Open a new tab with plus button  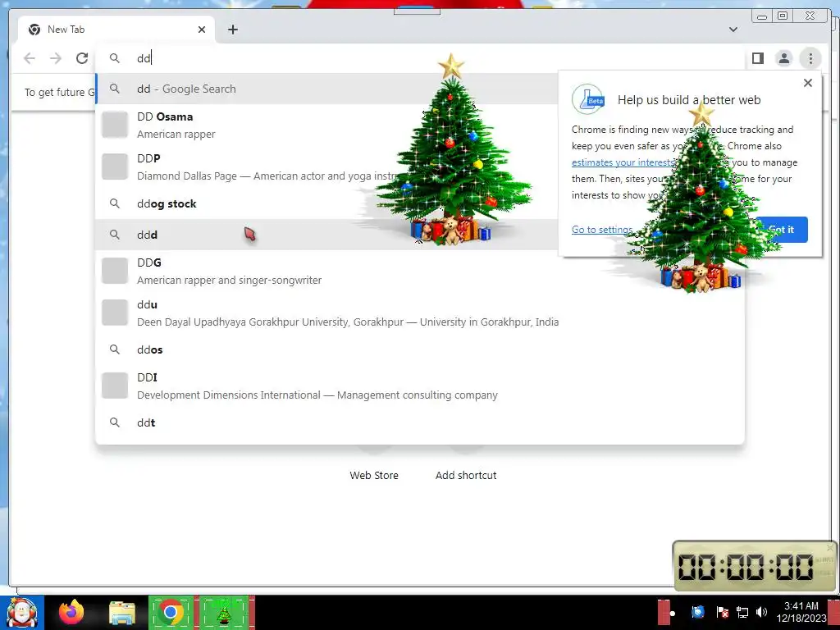[232, 30]
